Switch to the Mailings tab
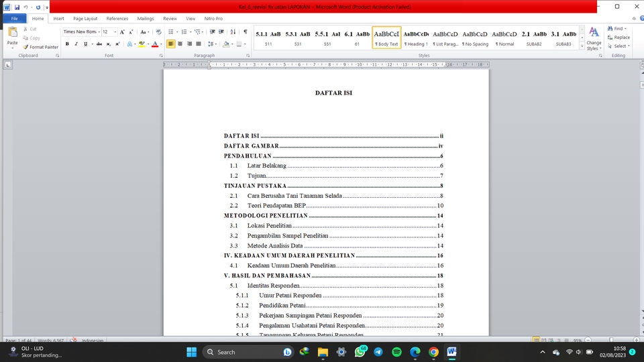Image resolution: width=644 pixels, height=362 pixels. [x=146, y=19]
